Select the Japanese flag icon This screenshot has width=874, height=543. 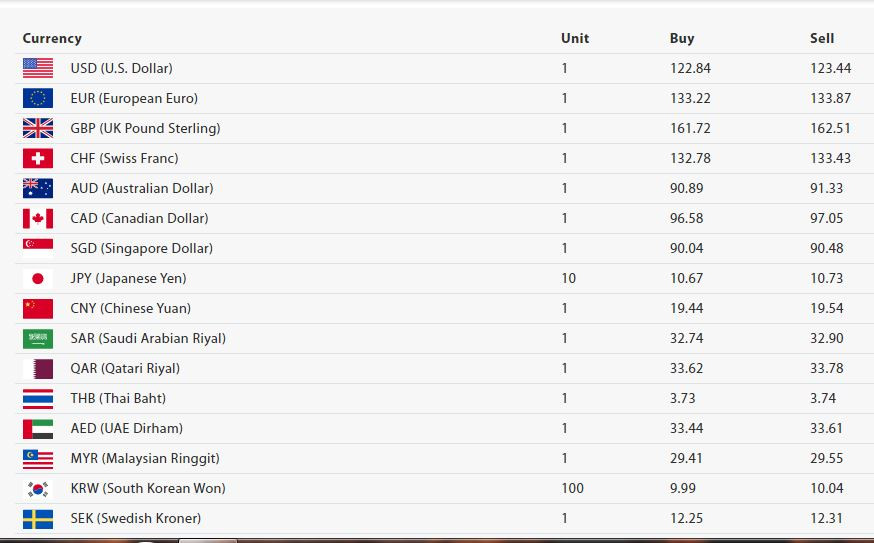[38, 278]
